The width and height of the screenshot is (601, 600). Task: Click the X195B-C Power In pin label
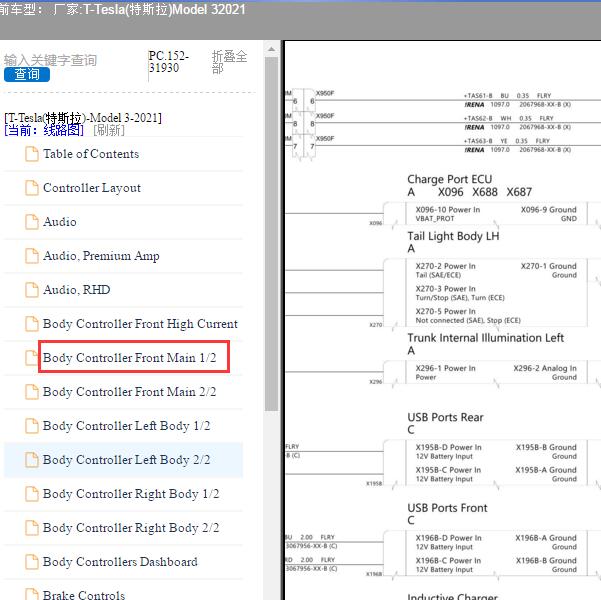point(448,470)
